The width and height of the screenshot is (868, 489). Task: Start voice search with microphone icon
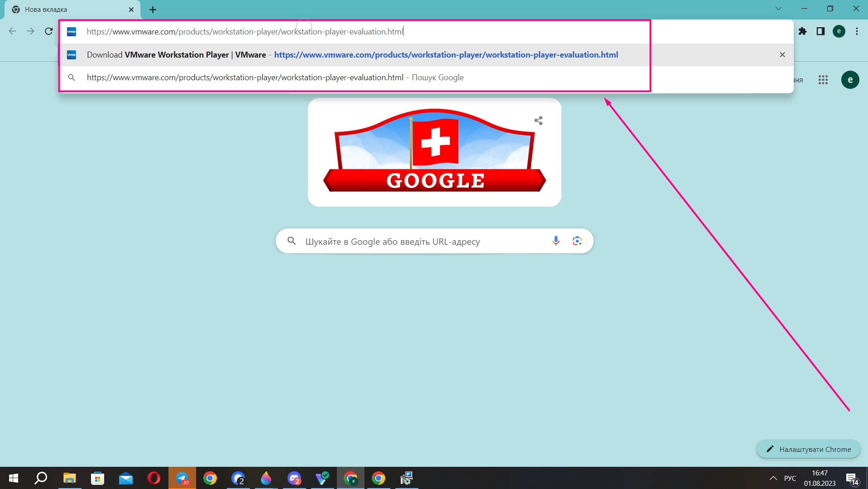556,241
